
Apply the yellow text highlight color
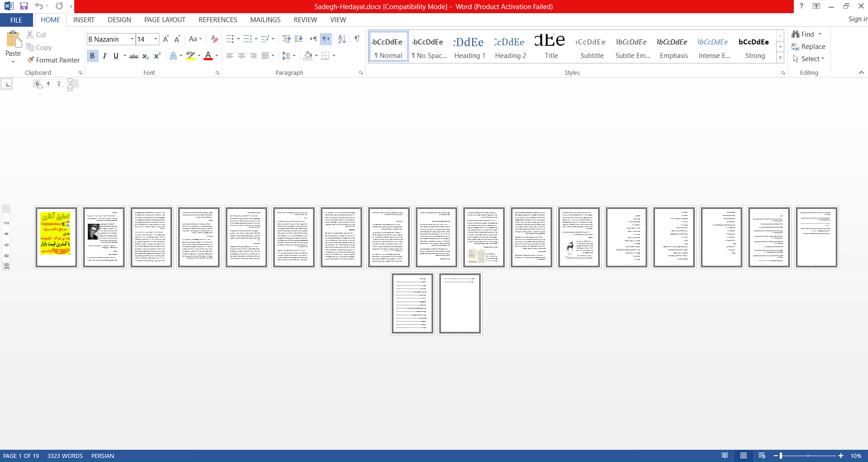click(x=191, y=56)
